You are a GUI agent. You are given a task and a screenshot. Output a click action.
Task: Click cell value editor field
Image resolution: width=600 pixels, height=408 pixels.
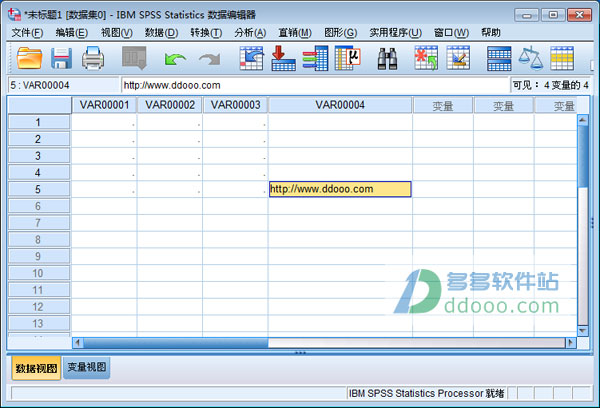click(x=315, y=85)
